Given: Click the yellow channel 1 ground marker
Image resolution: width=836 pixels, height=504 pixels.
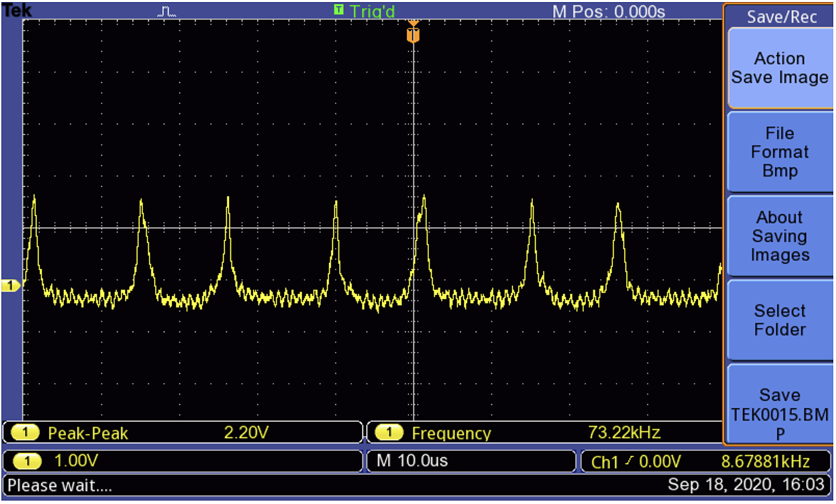Looking at the screenshot, I should click(x=10, y=286).
